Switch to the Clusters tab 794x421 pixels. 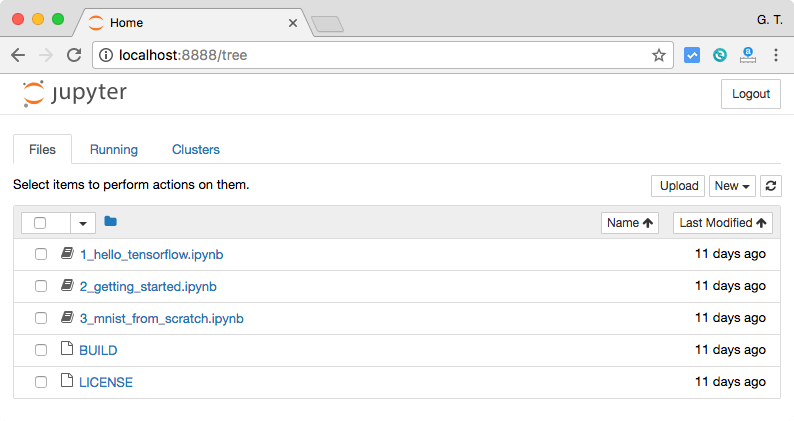point(196,149)
